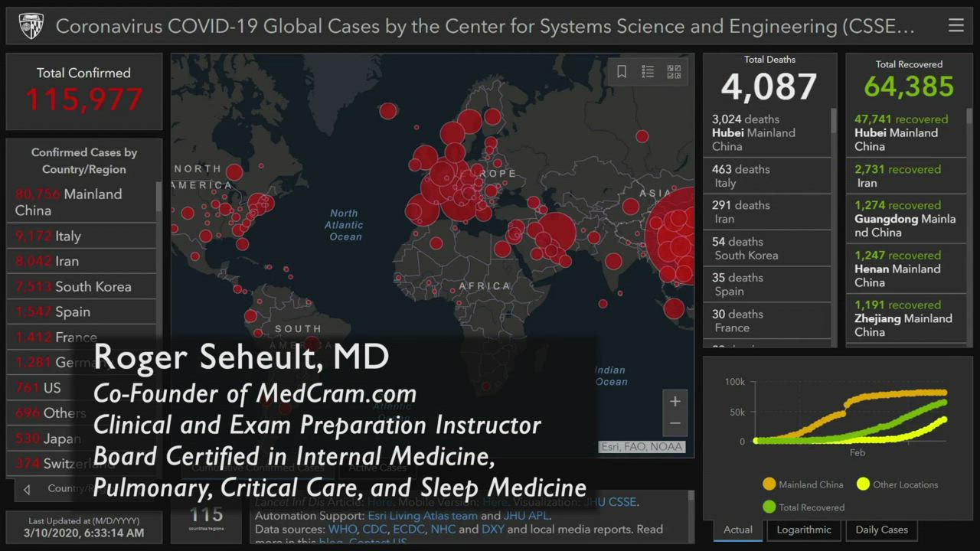Click the left arrow under country list
Viewport: 980px width, 551px height.
(27, 489)
